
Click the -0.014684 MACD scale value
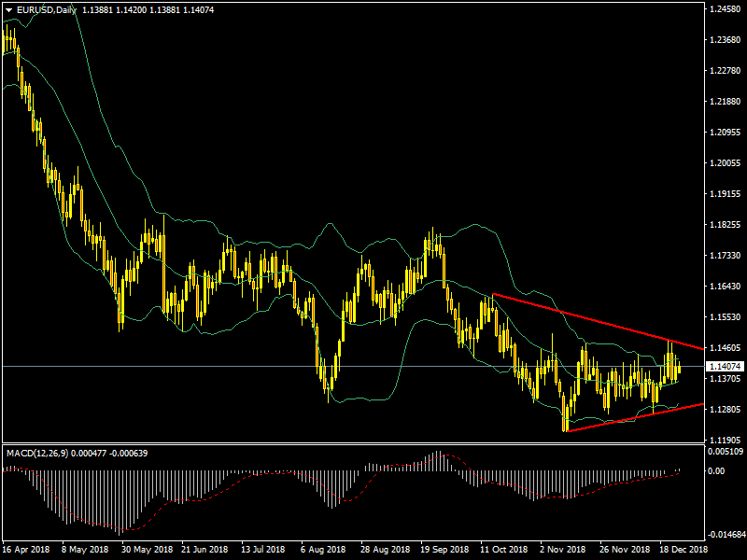click(724, 535)
